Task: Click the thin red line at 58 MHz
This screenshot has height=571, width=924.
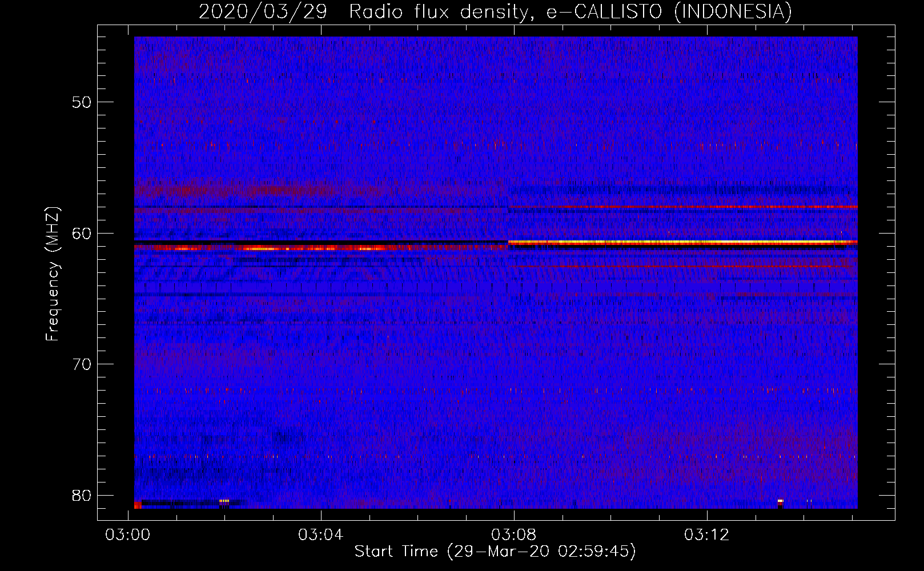Action: [682, 207]
